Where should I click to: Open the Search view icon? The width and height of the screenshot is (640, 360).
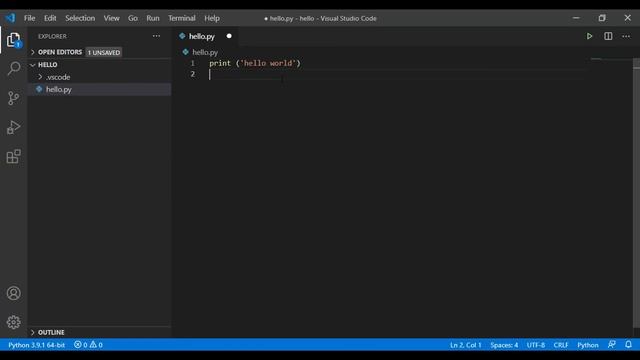pos(13,69)
